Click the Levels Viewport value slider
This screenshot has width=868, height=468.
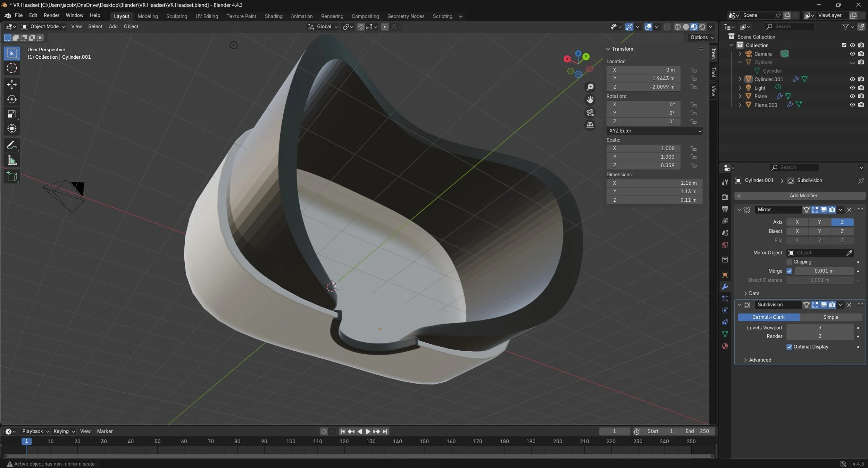[819, 327]
